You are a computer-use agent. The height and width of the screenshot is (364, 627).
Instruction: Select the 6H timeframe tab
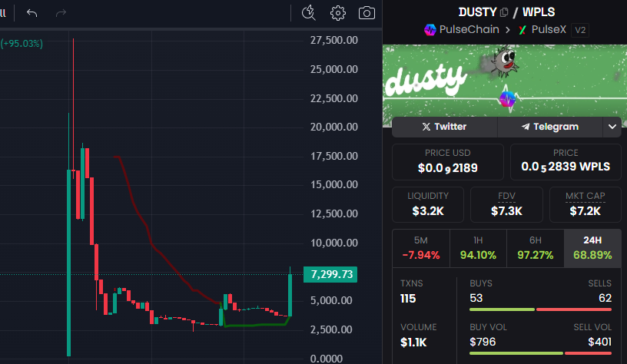click(536, 248)
